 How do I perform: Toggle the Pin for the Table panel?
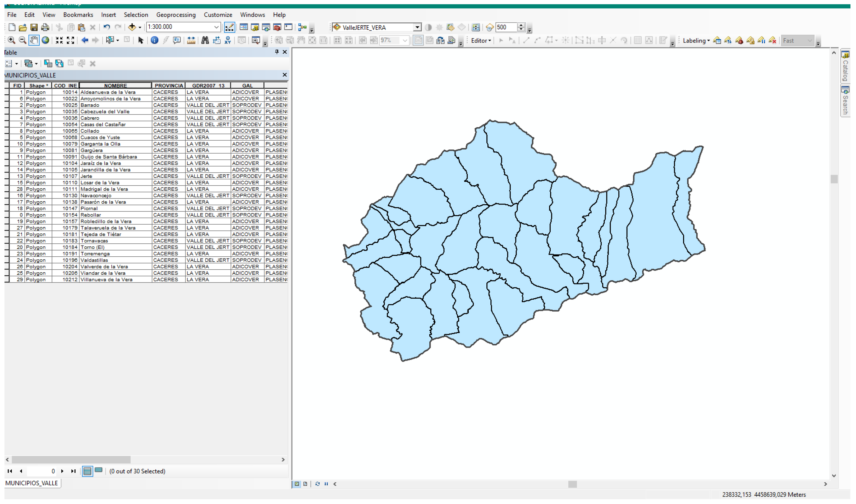click(277, 52)
